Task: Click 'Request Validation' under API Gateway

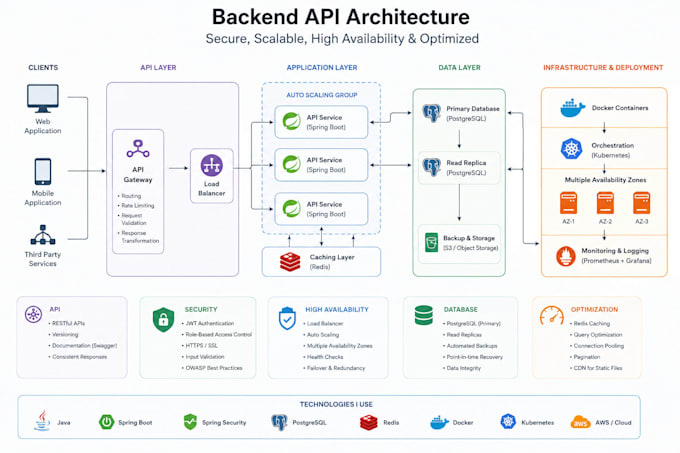Action: (134, 219)
